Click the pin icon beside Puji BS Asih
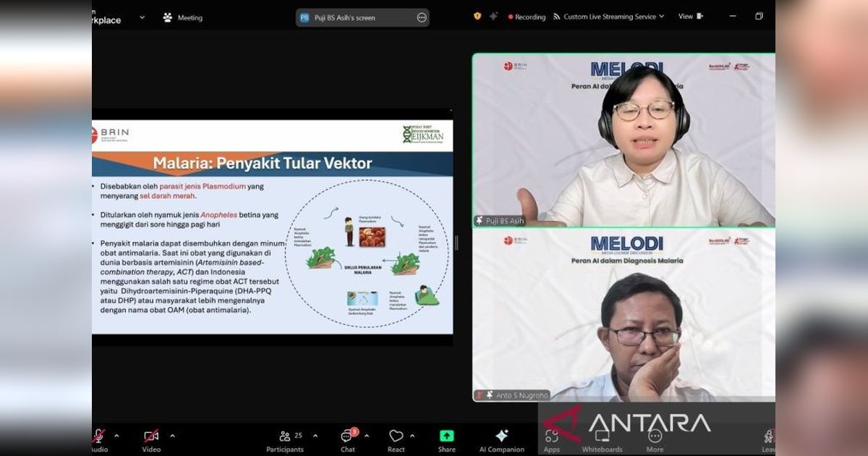Image resolution: width=868 pixels, height=456 pixels. (480, 221)
